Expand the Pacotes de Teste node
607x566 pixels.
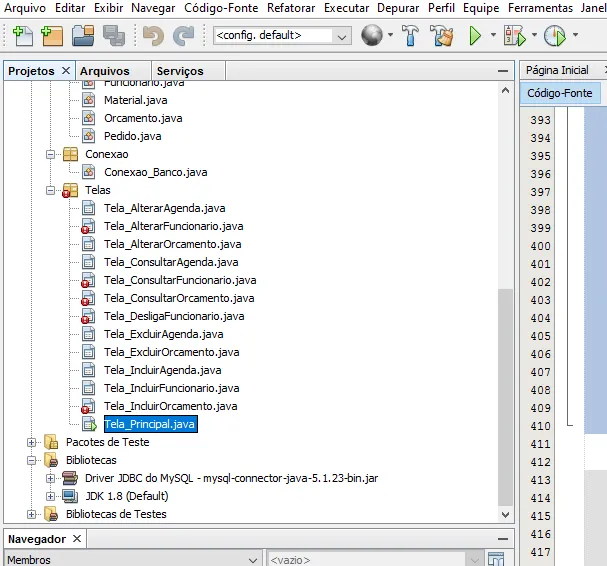pyautogui.click(x=32, y=443)
